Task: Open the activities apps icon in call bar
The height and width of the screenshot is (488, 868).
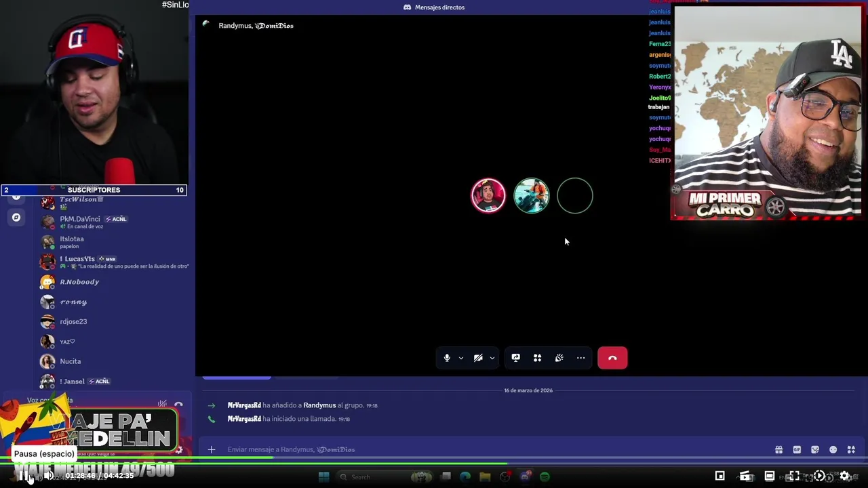Action: coord(538,358)
